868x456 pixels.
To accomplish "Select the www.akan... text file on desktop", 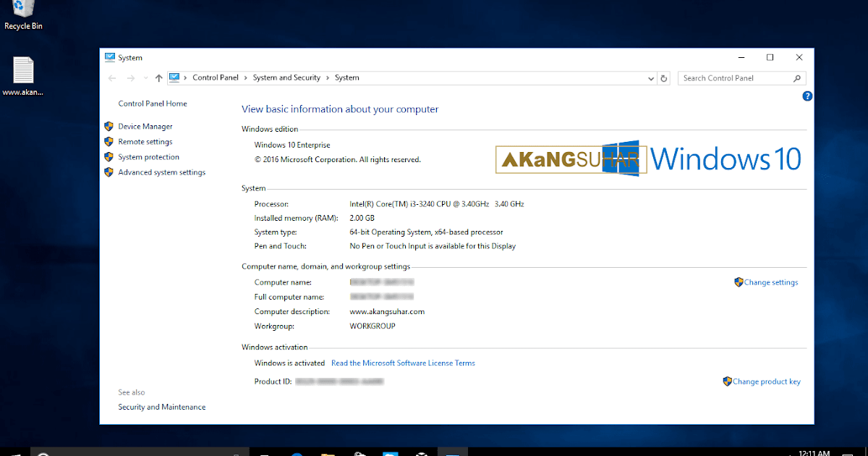I will [23, 77].
